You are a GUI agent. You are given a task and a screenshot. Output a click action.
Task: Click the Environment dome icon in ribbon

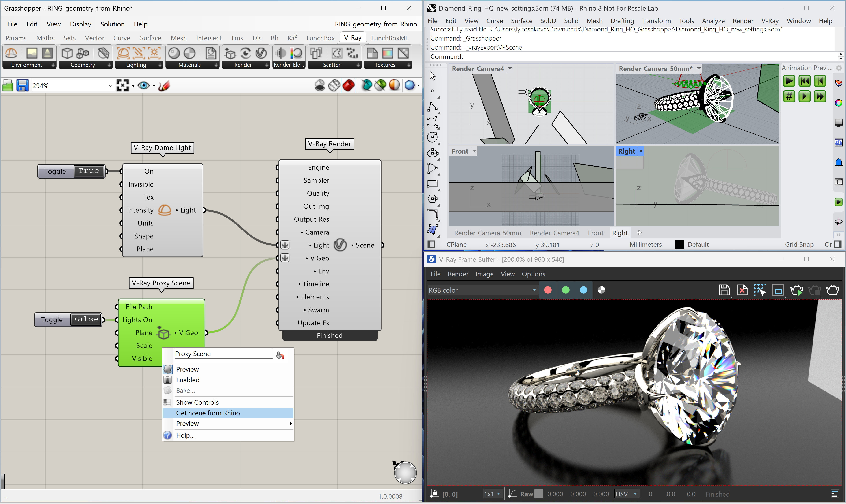point(11,53)
